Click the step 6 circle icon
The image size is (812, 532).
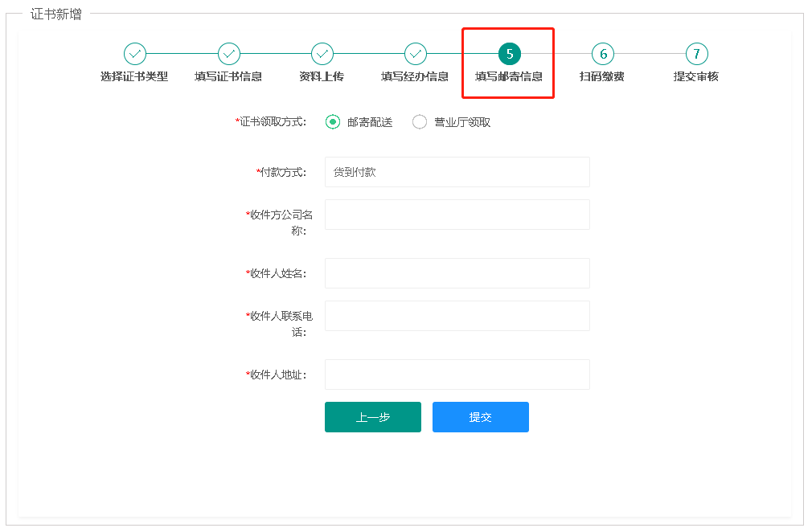click(602, 54)
